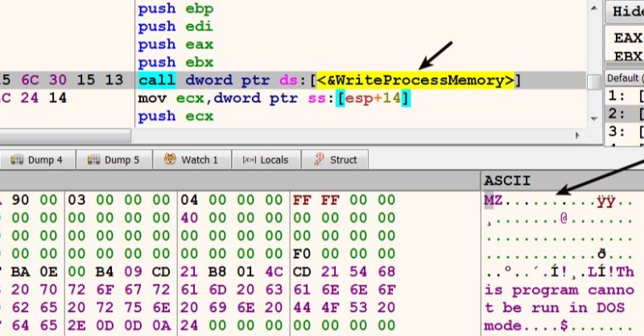Select the call WriteProcessMemory instruction line
644x336 pixels.
(293, 80)
